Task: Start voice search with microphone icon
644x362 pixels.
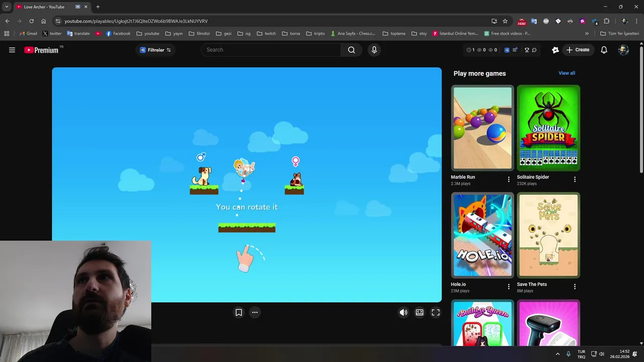Action: tap(374, 50)
